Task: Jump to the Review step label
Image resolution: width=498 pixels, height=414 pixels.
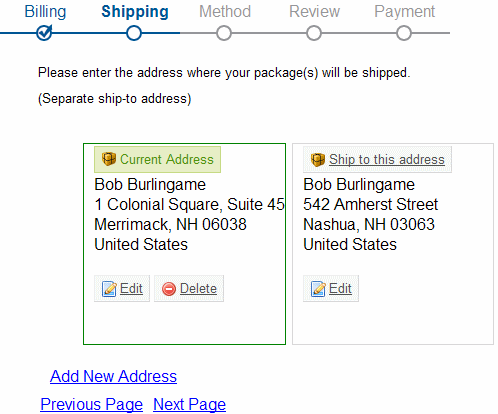Action: [x=314, y=12]
